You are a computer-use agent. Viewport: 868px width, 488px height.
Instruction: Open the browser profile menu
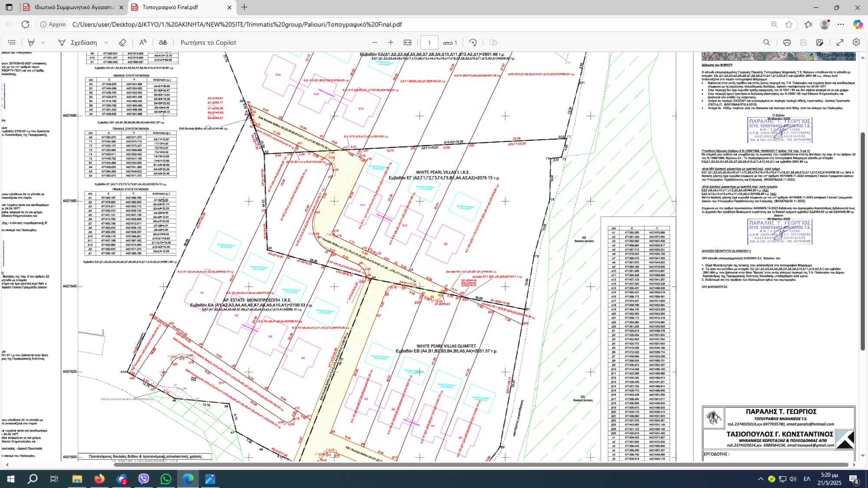[825, 24]
